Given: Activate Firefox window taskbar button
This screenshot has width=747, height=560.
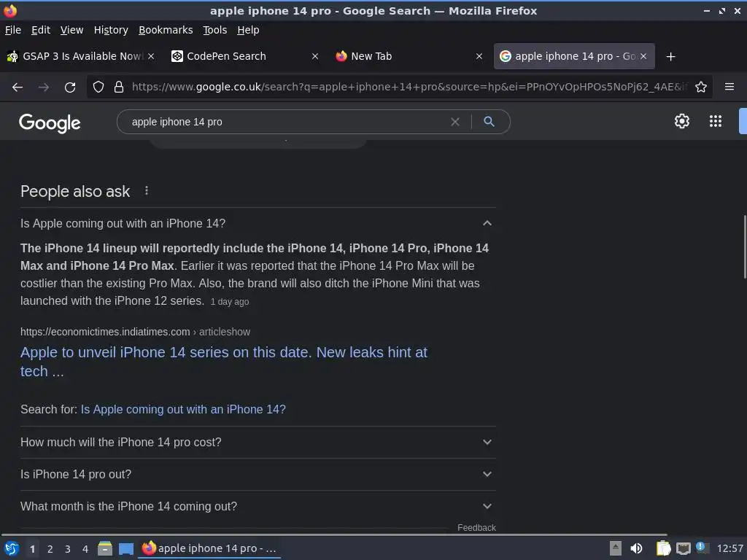Looking at the screenshot, I should pyautogui.click(x=209, y=548).
